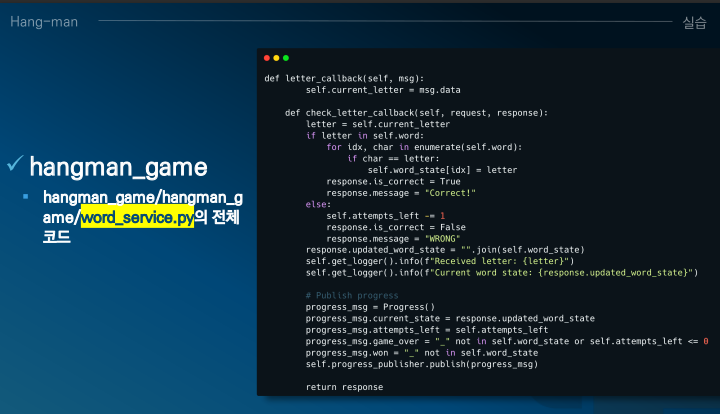The width and height of the screenshot is (720, 414).
Task: Click 'progress_msg = Progress()' line
Action: [370, 307]
